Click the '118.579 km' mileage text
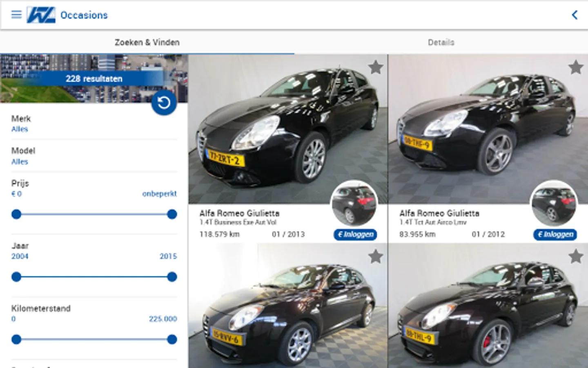Viewport: 588px width, 368px height. click(x=220, y=234)
